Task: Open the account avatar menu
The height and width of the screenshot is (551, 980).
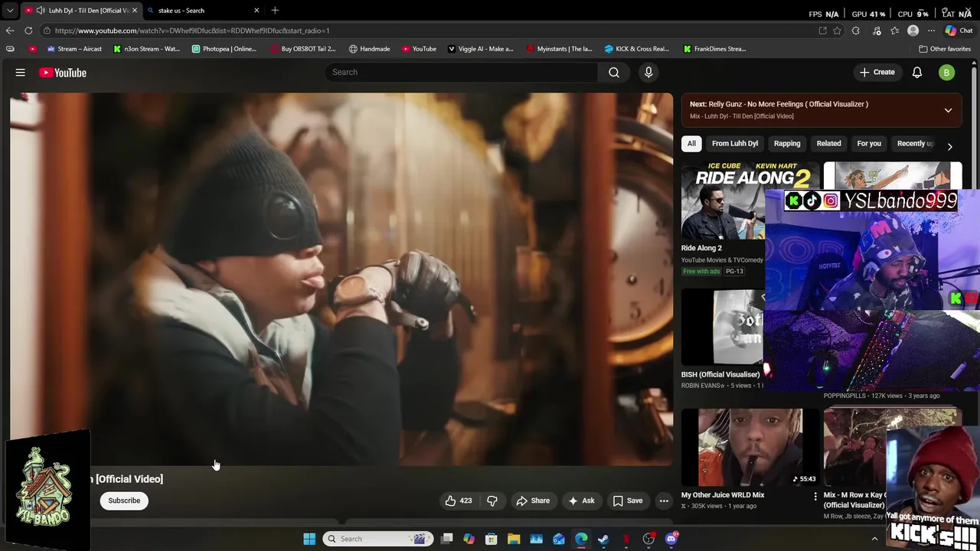Action: (947, 73)
